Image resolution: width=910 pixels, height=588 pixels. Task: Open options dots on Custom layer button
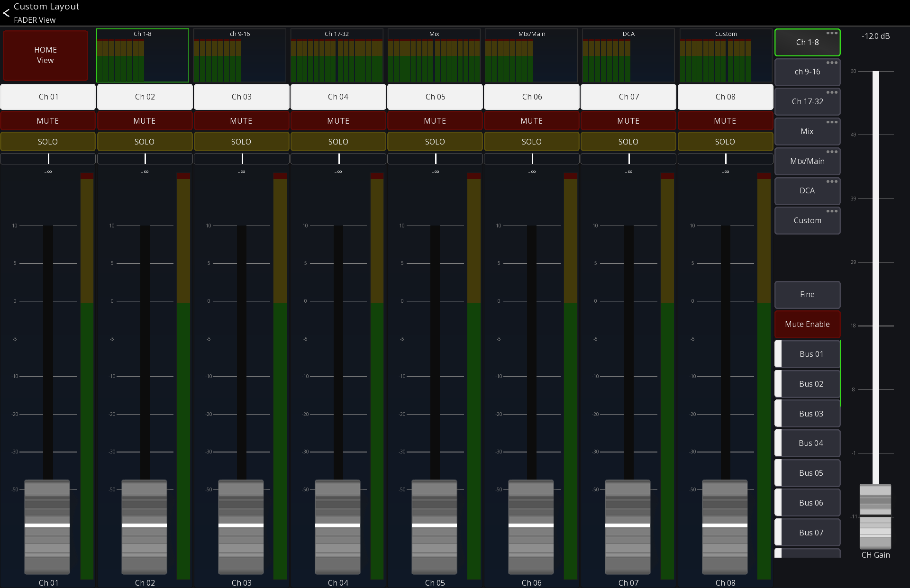(x=832, y=211)
